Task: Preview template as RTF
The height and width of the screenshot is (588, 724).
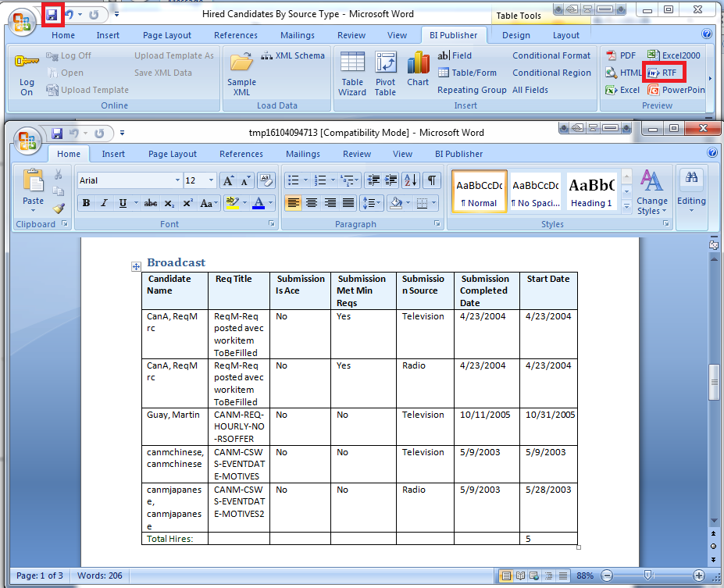Action: [x=663, y=73]
